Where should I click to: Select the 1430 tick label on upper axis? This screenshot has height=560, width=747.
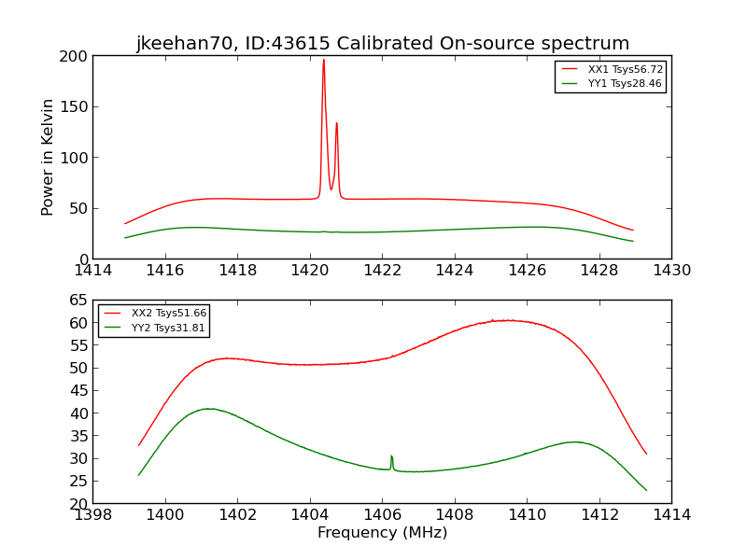click(x=671, y=270)
